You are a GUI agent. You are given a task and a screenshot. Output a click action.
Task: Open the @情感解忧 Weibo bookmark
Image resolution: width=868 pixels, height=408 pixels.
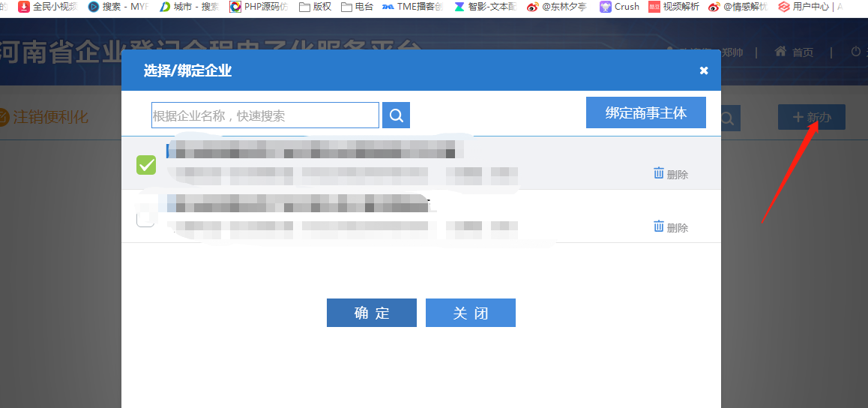pos(738,7)
